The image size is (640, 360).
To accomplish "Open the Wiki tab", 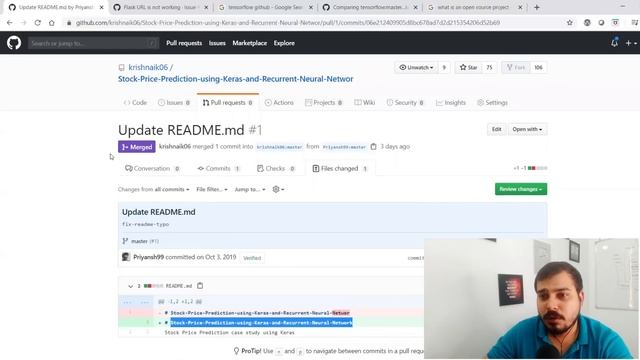I will pos(364,102).
